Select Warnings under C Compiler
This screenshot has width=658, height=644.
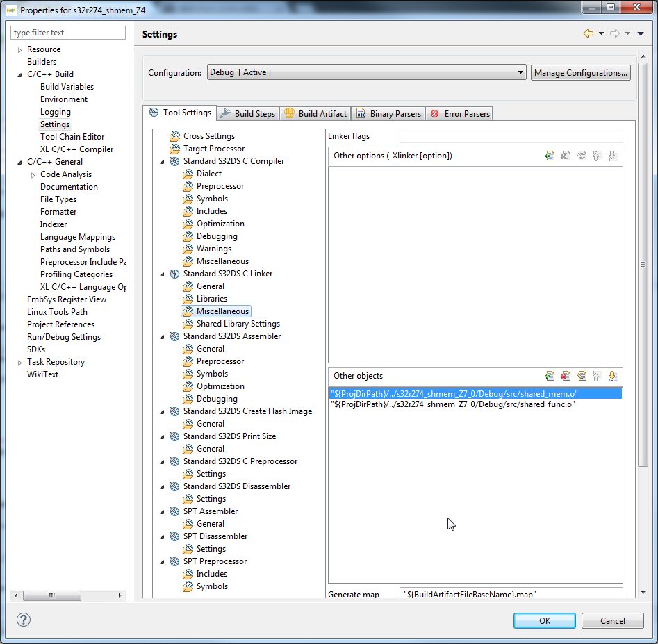click(x=213, y=249)
